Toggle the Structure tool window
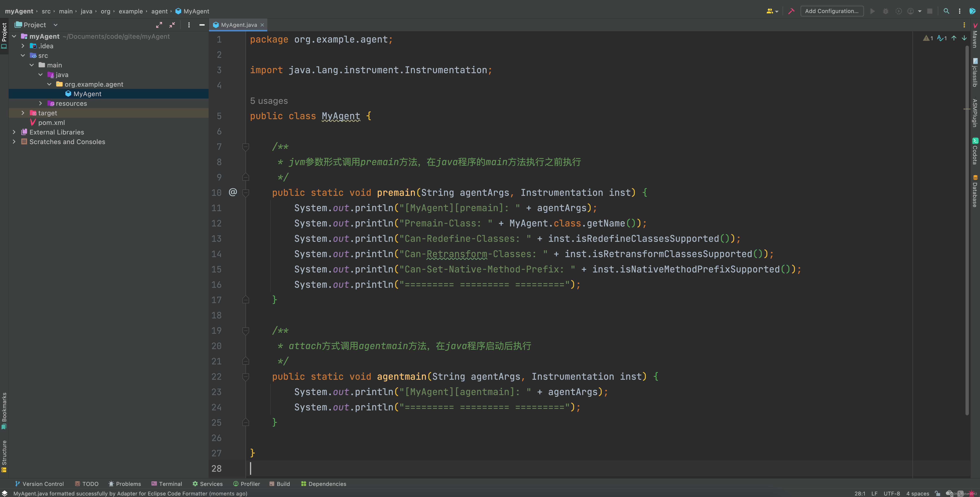 (x=4, y=456)
